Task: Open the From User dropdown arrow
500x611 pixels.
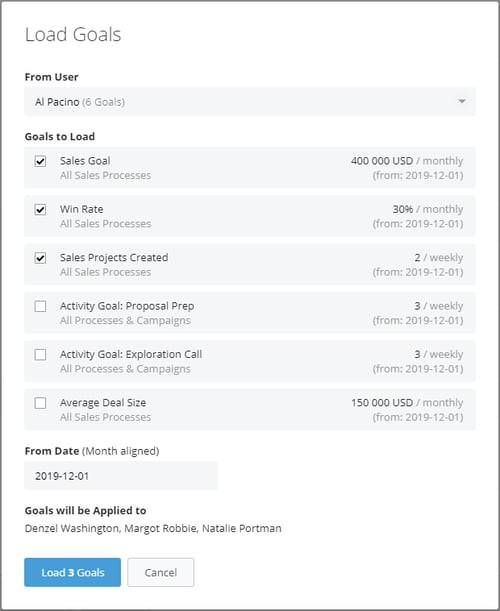Action: 462,101
